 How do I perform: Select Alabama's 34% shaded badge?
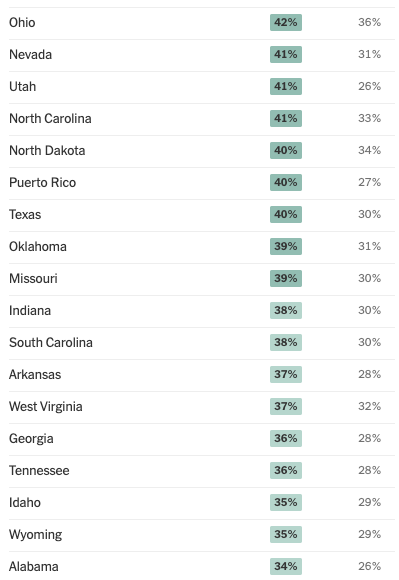click(x=286, y=566)
